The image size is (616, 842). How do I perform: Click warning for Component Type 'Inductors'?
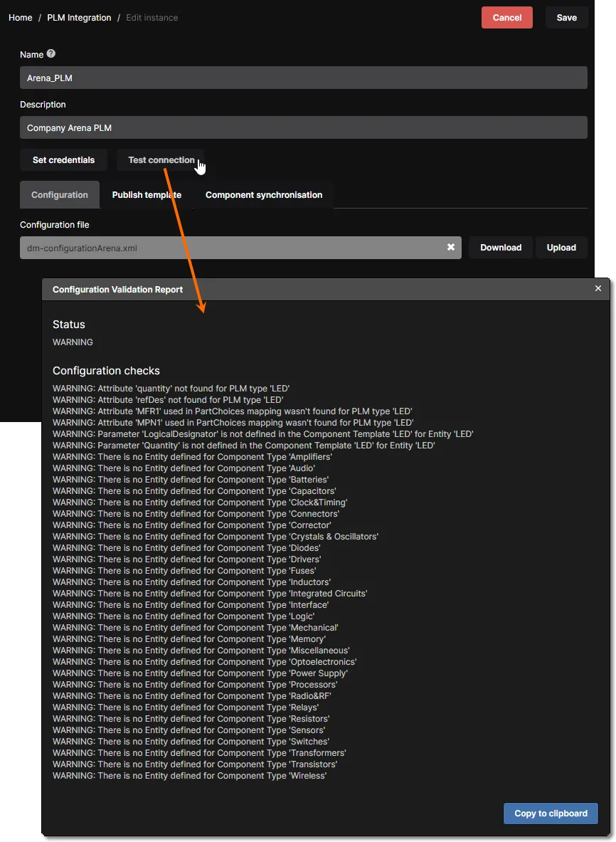pos(191,581)
